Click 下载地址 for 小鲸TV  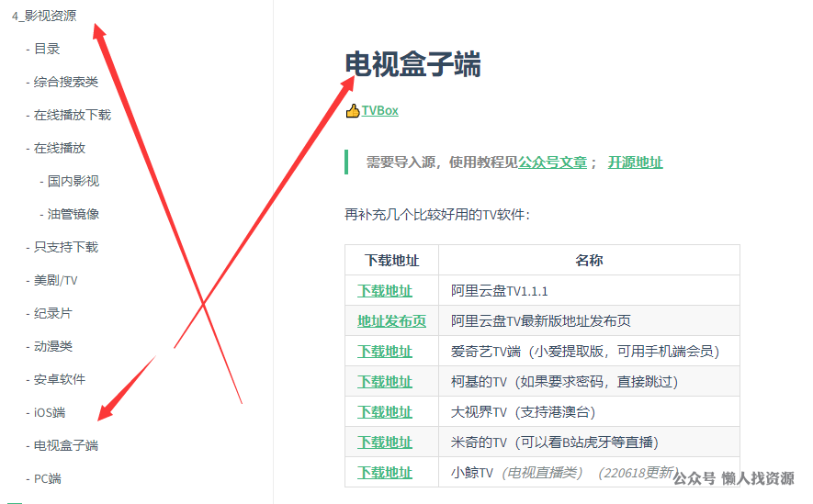pos(385,473)
